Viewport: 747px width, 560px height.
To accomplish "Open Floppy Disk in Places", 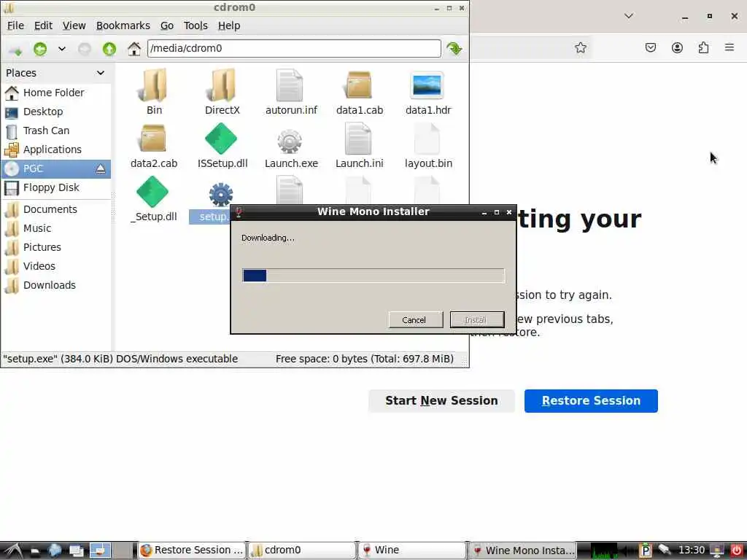I will coord(55,188).
